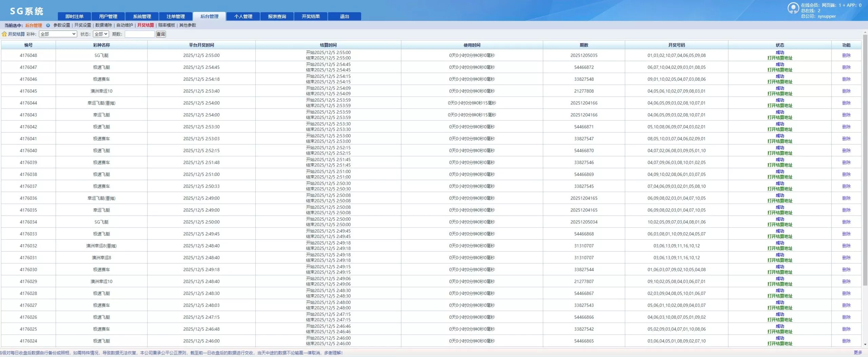Image resolution: width=868 pixels, height=357 pixels.
Task: Delete record 4176048
Action: click(x=846, y=55)
